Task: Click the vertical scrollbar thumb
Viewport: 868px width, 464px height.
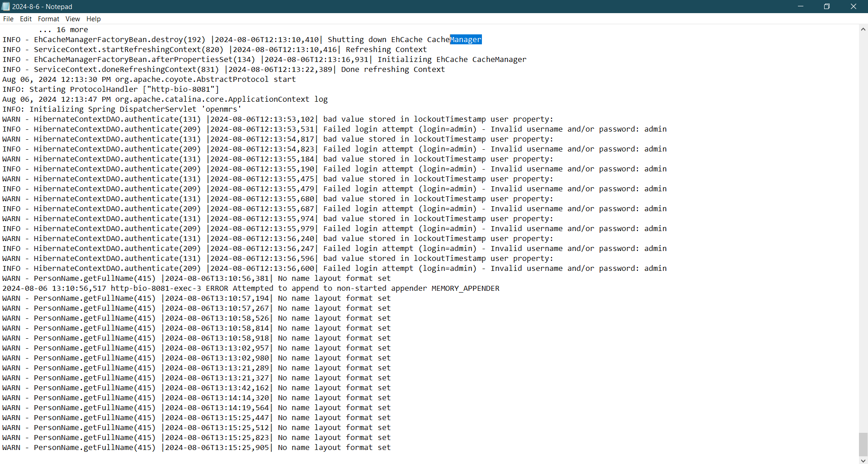Action: pyautogui.click(x=863, y=445)
